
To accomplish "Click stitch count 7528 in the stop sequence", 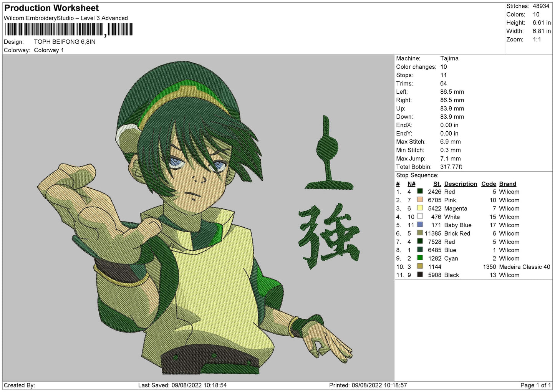I will pos(434,242).
